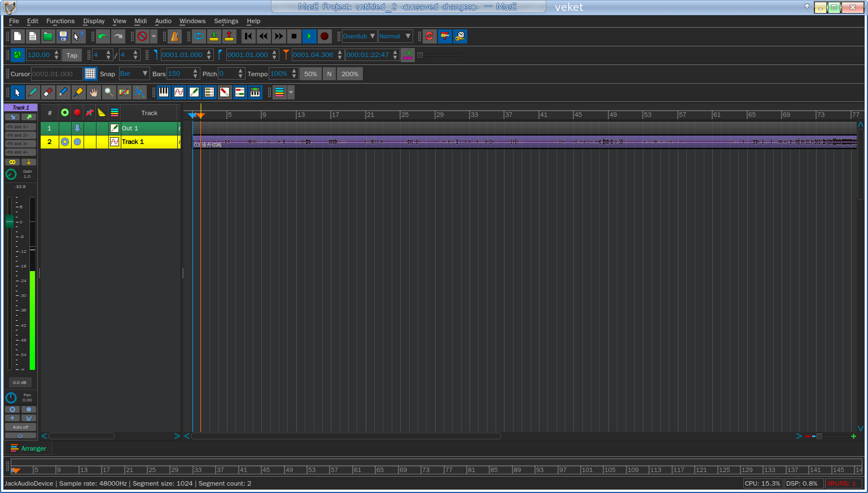The height and width of the screenshot is (493, 868).
Task: Open the File menu
Action: point(14,21)
